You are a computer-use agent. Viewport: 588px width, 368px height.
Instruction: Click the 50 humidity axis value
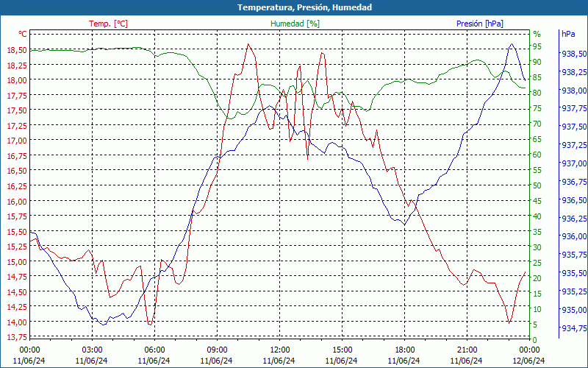(x=537, y=185)
